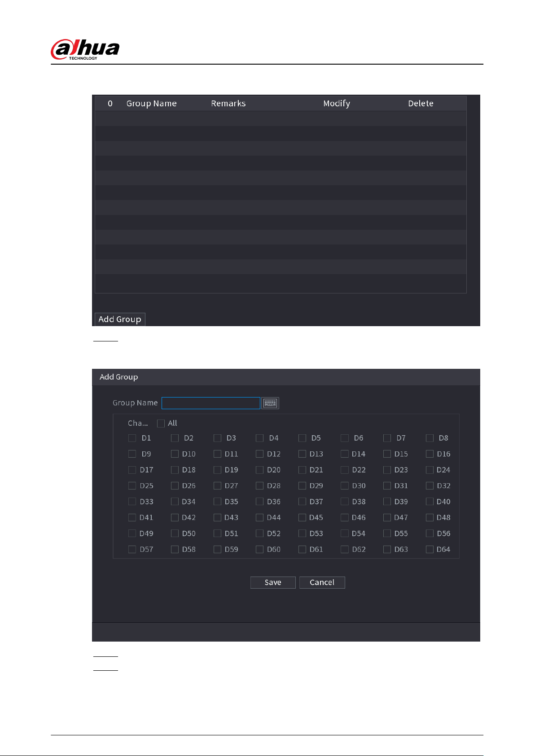Click the Add Group button below the table
The width and height of the screenshot is (535, 756).
[120, 319]
